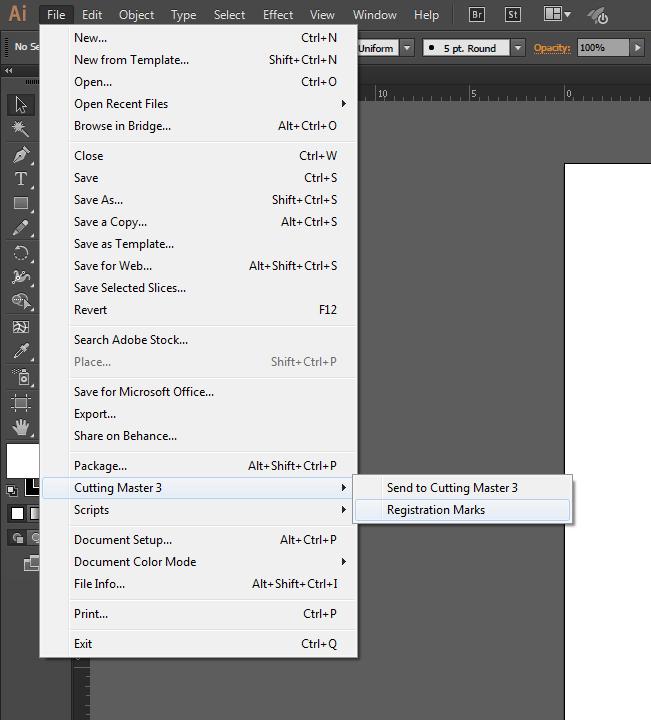Select the Pen tool

(20, 155)
